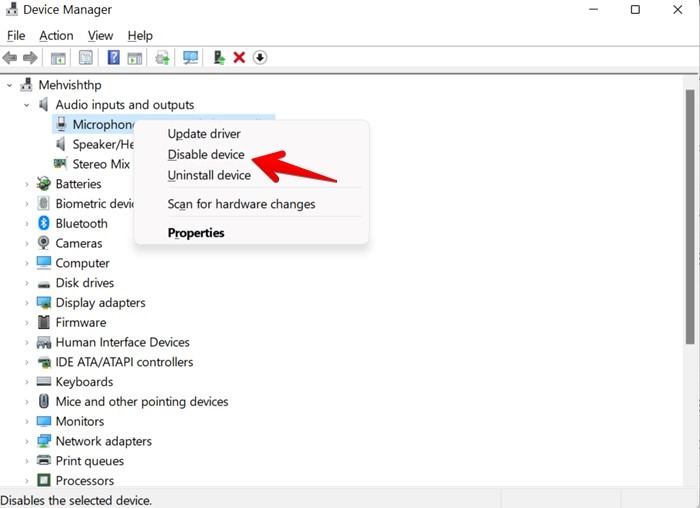
Task: Scan for hardware changes toolbar icon
Action: click(x=162, y=58)
